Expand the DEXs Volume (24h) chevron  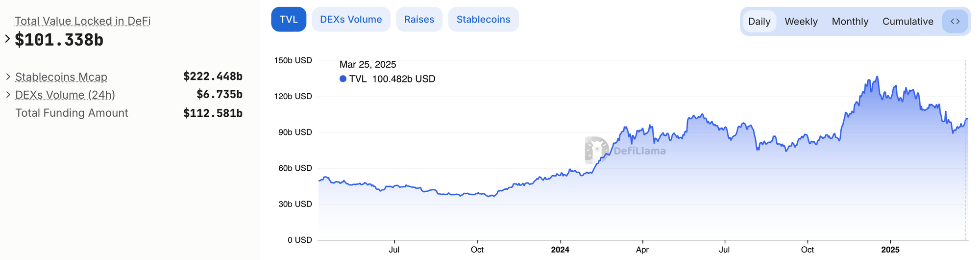click(8, 94)
